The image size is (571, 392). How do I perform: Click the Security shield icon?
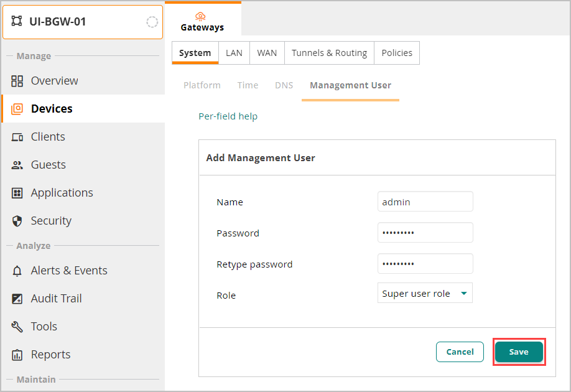click(x=17, y=221)
